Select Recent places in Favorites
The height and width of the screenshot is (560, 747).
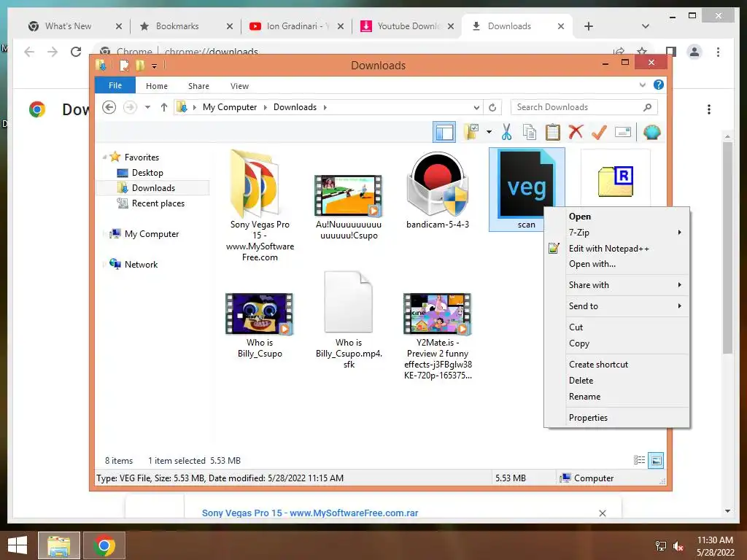tap(158, 203)
